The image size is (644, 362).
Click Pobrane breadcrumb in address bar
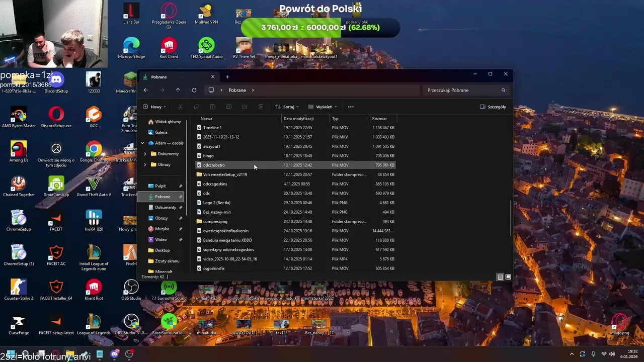[237, 90]
